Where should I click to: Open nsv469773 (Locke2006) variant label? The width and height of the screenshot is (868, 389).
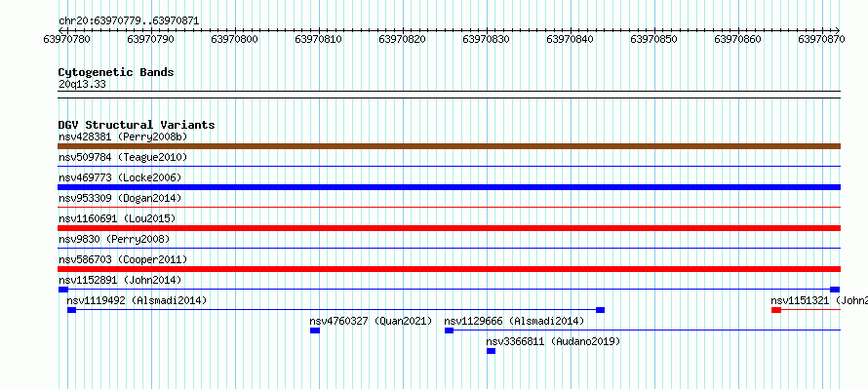120,177
